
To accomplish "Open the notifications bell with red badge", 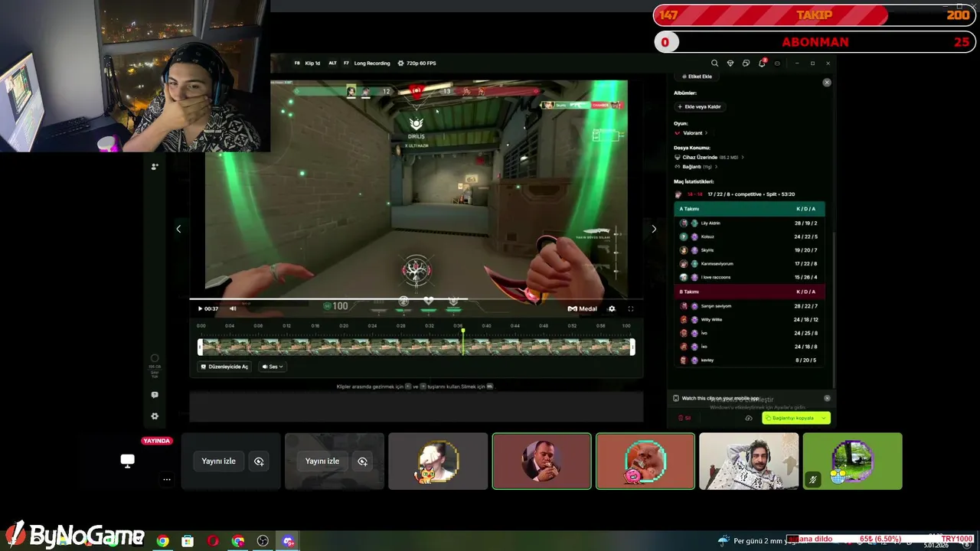I will [x=762, y=63].
